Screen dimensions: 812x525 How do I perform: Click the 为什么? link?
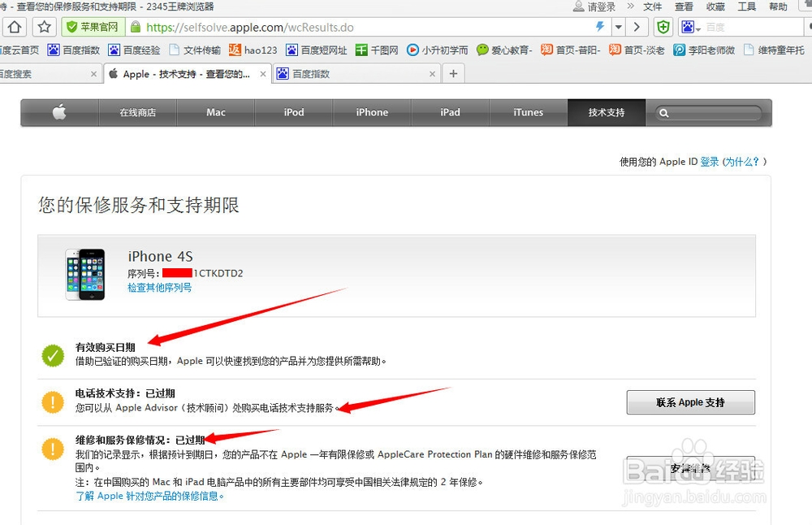[x=741, y=162]
